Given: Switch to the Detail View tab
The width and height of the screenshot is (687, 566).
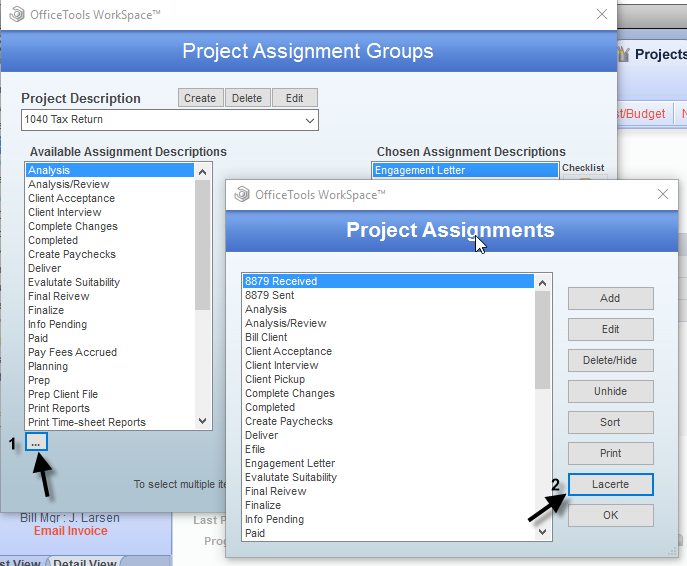Looking at the screenshot, I should coord(85,562).
